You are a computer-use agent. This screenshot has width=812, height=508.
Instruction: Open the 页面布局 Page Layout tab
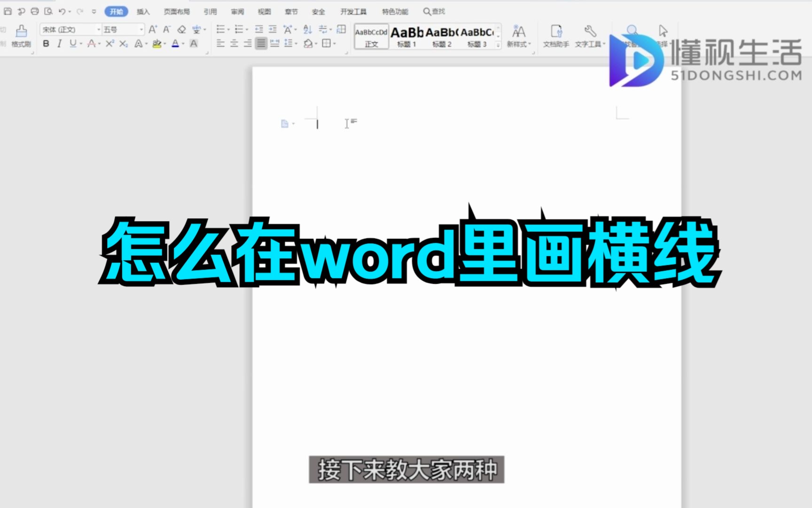[x=177, y=11]
